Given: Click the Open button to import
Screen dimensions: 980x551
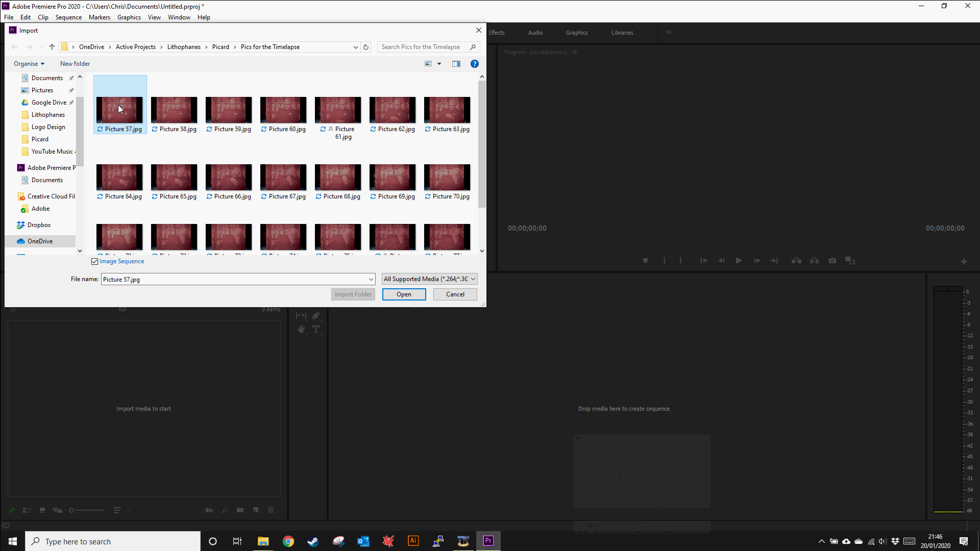Looking at the screenshot, I should (404, 294).
